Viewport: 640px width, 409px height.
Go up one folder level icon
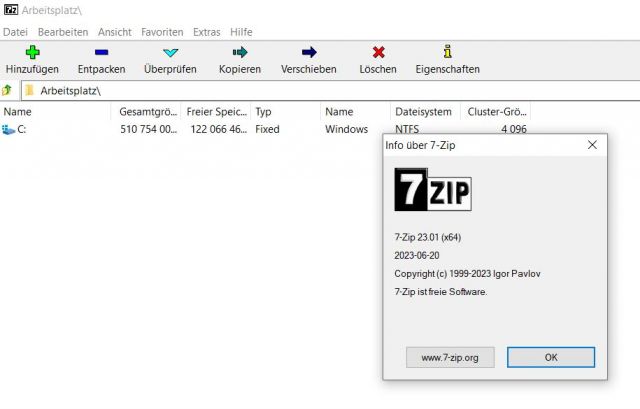point(7,90)
